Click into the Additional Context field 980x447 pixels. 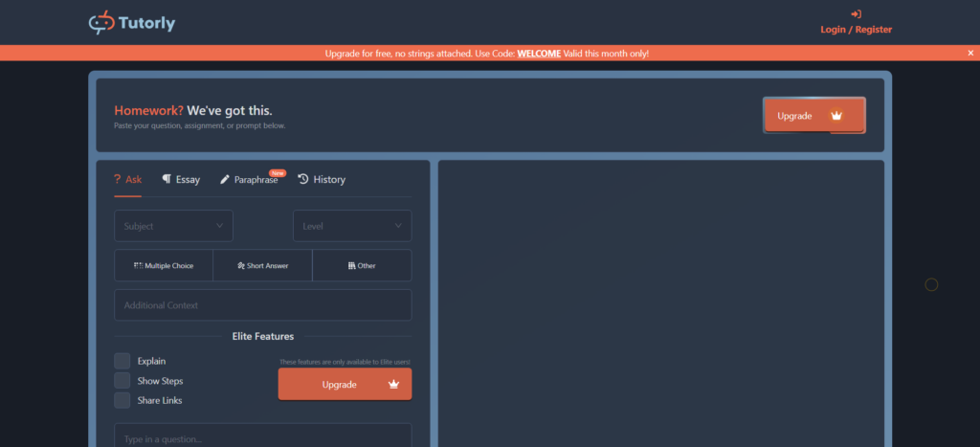(262, 305)
